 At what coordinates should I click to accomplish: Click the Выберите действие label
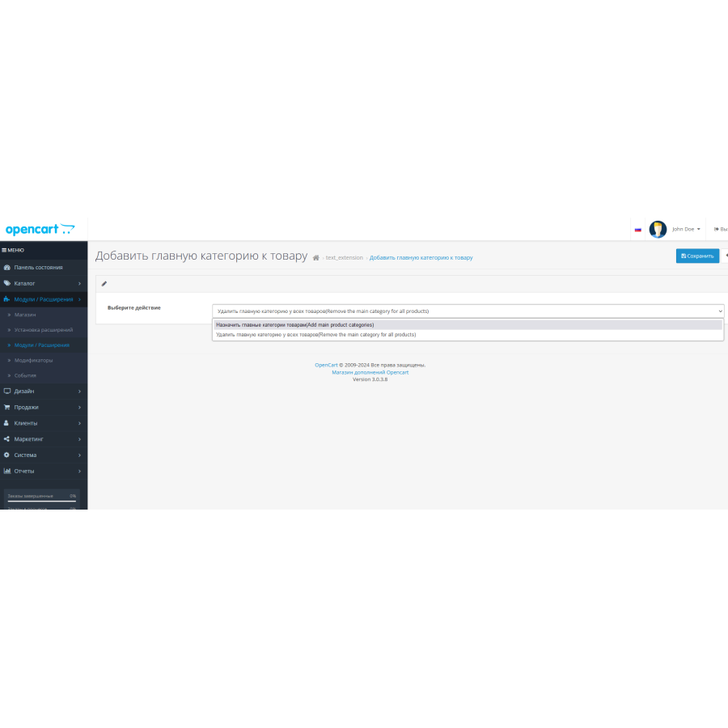tap(133, 308)
